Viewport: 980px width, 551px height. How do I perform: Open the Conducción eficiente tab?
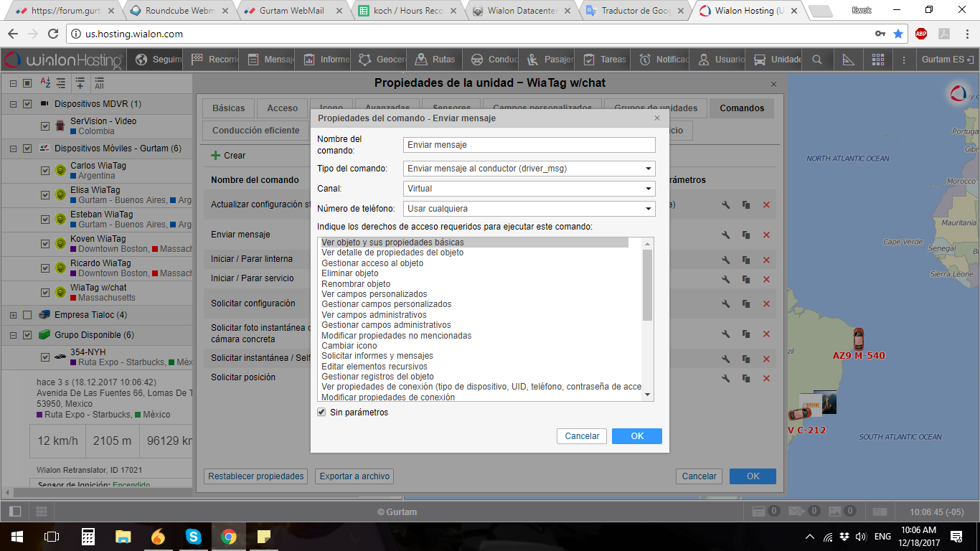coord(255,131)
